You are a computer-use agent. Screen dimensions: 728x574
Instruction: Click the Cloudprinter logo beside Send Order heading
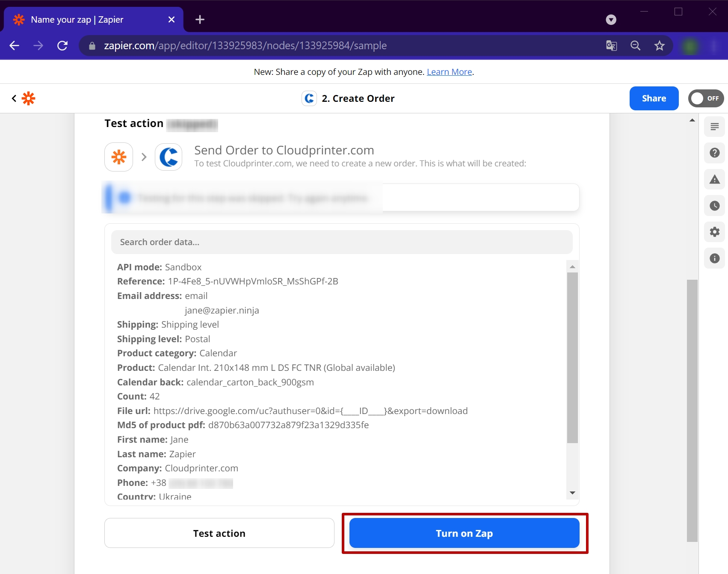[x=169, y=157]
